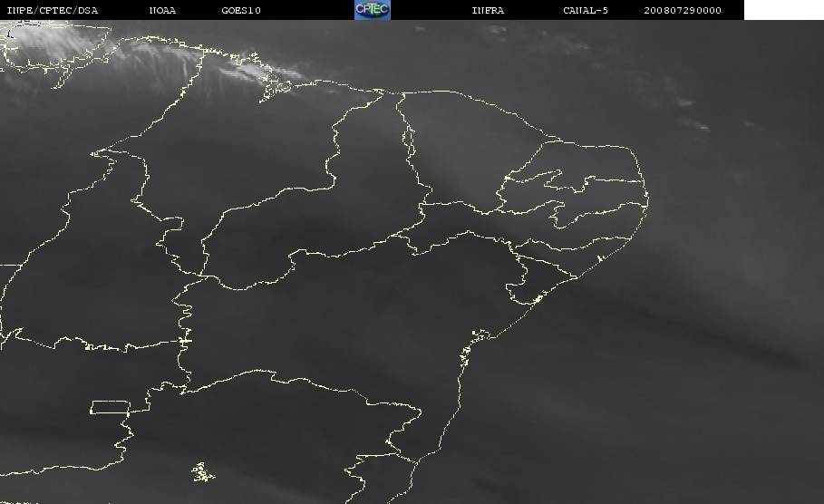Click the CPTEC logo in header
The width and height of the screenshot is (824, 504).
[372, 10]
